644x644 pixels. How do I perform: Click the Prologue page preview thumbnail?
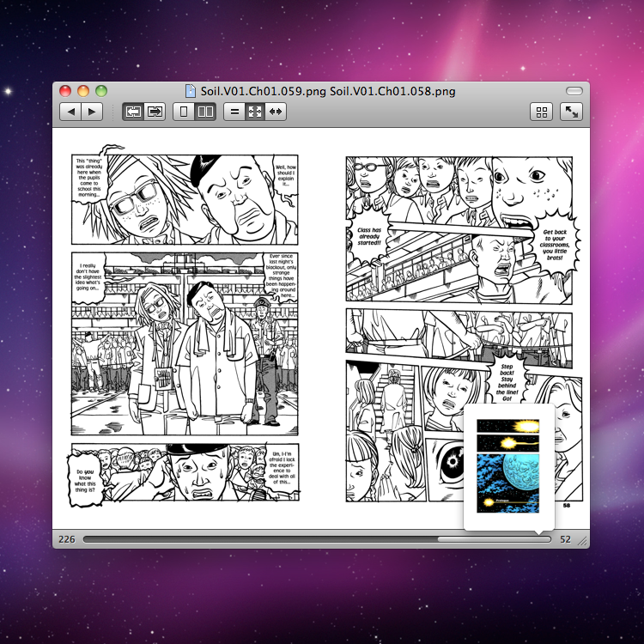tap(508, 465)
